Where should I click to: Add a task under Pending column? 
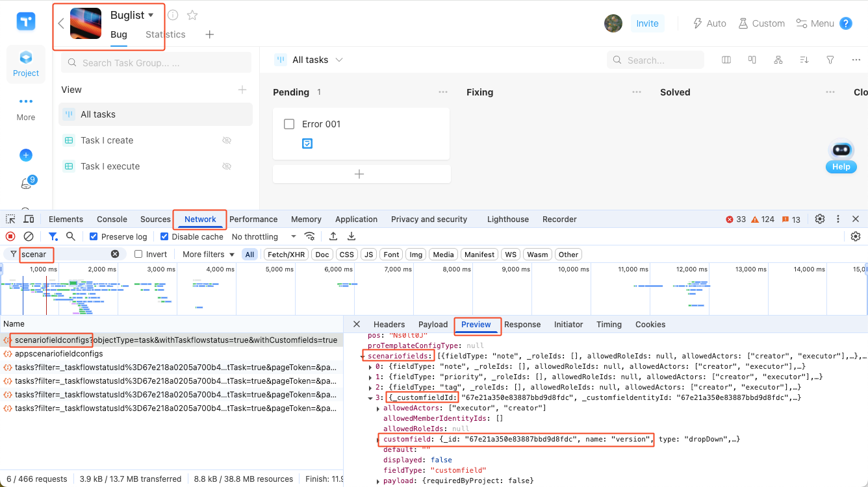[359, 174]
